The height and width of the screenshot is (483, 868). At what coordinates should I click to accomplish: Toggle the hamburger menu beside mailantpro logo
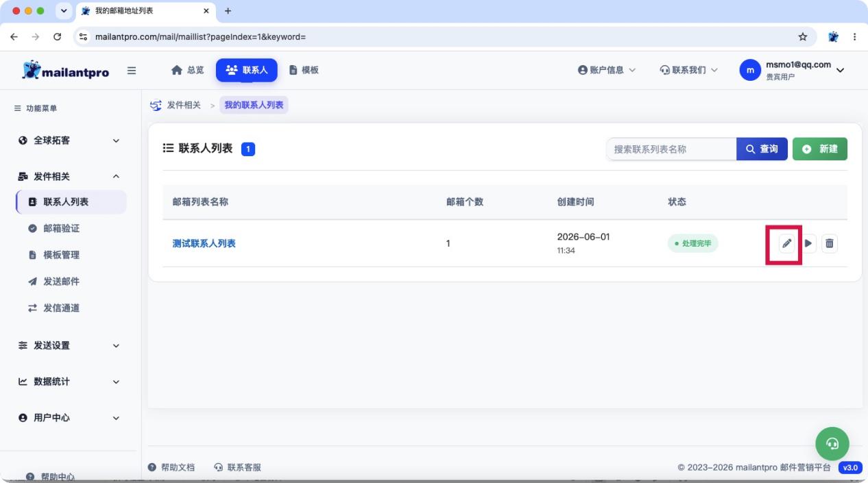point(132,70)
